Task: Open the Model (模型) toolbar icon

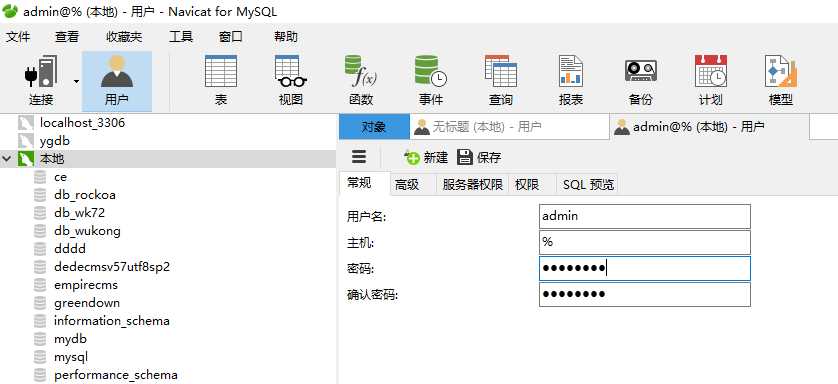Action: (781, 81)
